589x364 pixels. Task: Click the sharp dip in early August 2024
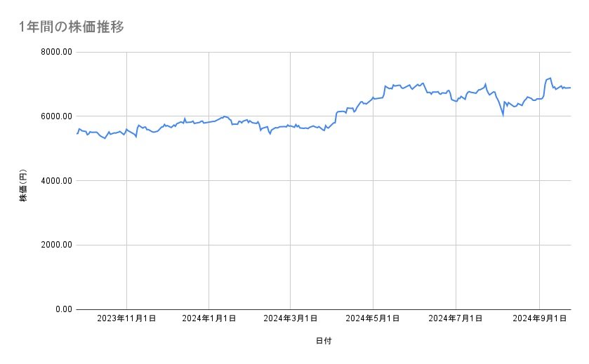(x=503, y=114)
